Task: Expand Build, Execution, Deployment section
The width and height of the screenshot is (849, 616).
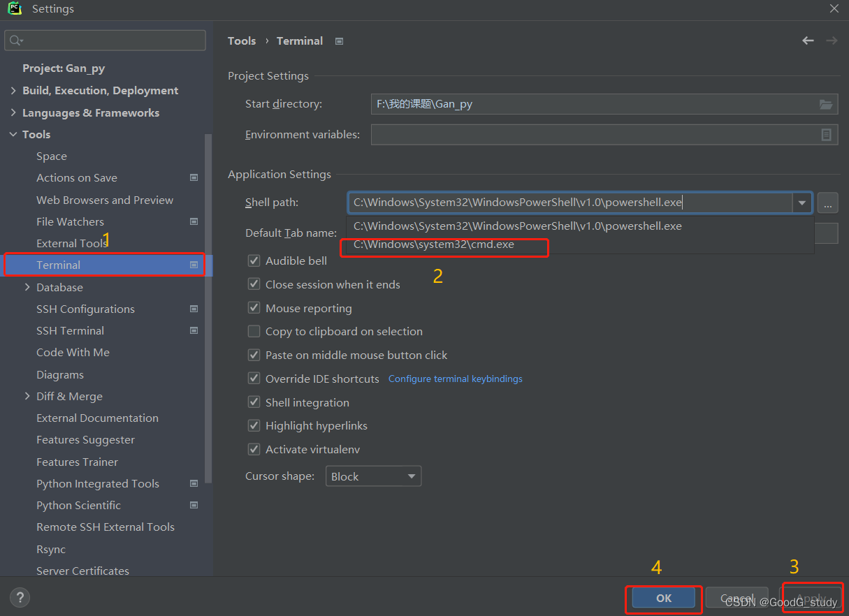Action: [x=13, y=90]
